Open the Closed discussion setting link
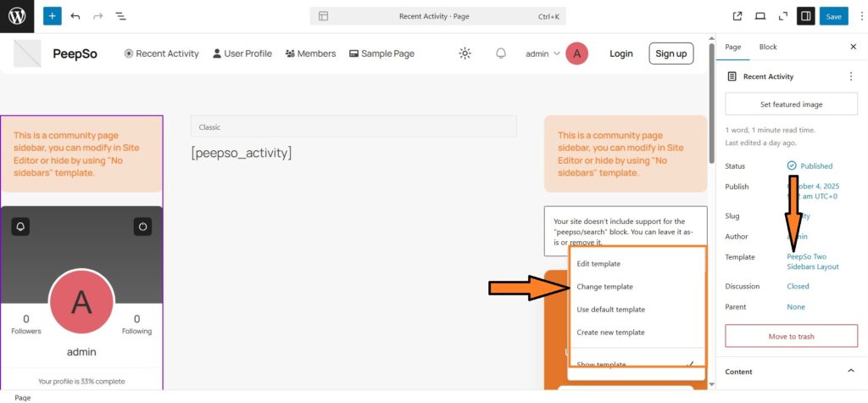The height and width of the screenshot is (403, 868). pyautogui.click(x=798, y=287)
